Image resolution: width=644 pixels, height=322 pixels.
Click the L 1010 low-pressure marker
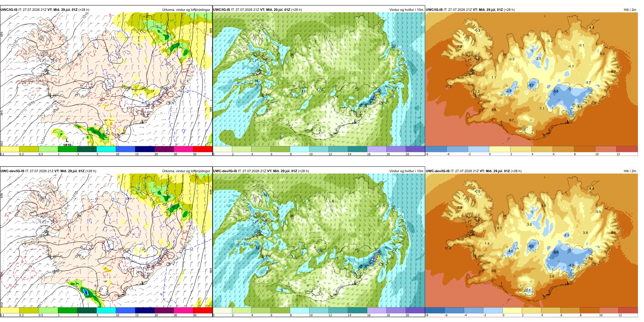click(x=67, y=142)
